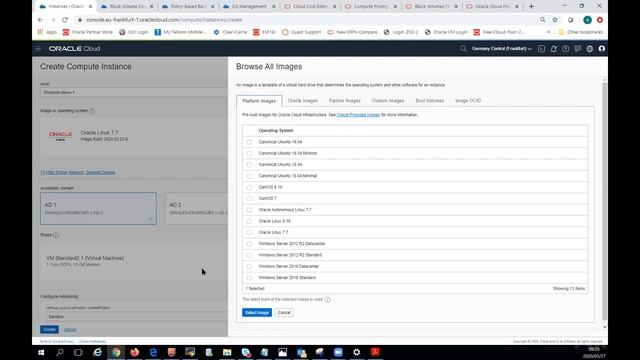
Task: Switch to Partner Images tab
Action: tap(344, 100)
